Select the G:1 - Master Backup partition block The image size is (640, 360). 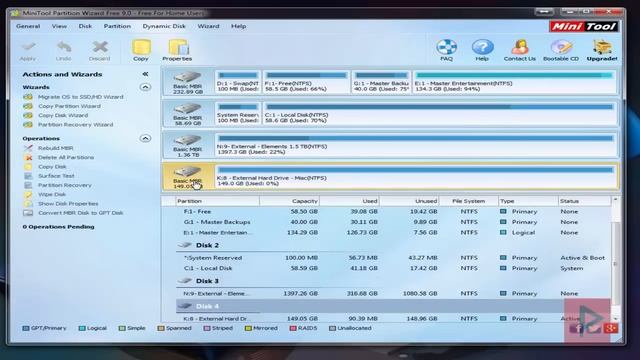pyautogui.click(x=381, y=82)
